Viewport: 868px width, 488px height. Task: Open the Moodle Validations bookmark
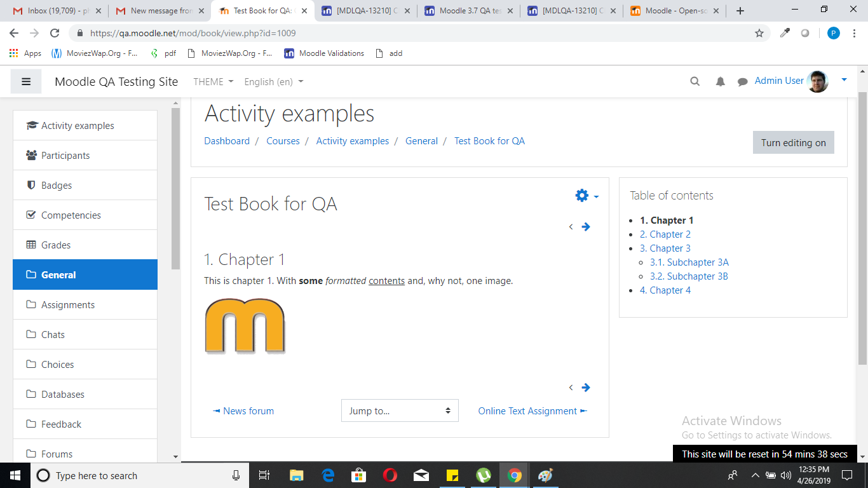(x=324, y=53)
